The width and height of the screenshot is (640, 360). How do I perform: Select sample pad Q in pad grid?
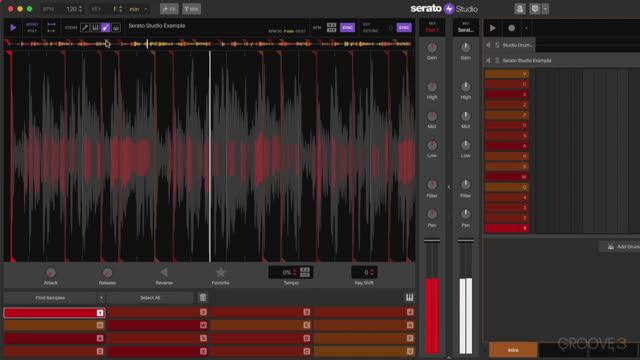coord(54,325)
